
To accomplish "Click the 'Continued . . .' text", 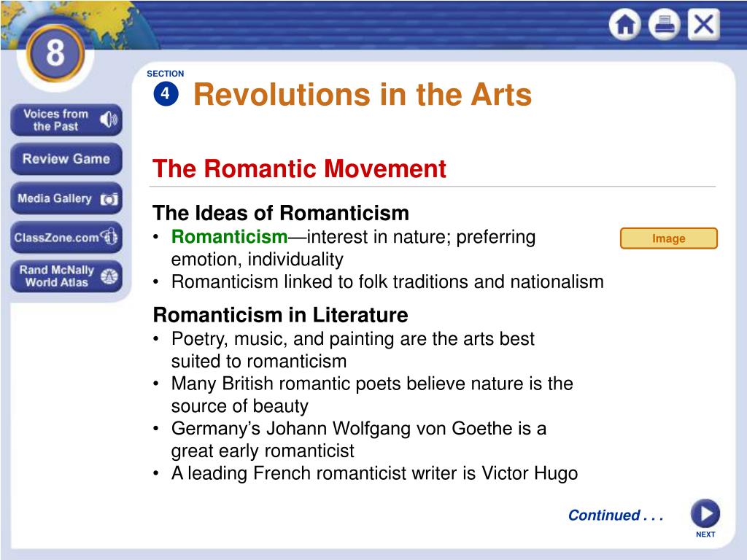I will coord(616,516).
